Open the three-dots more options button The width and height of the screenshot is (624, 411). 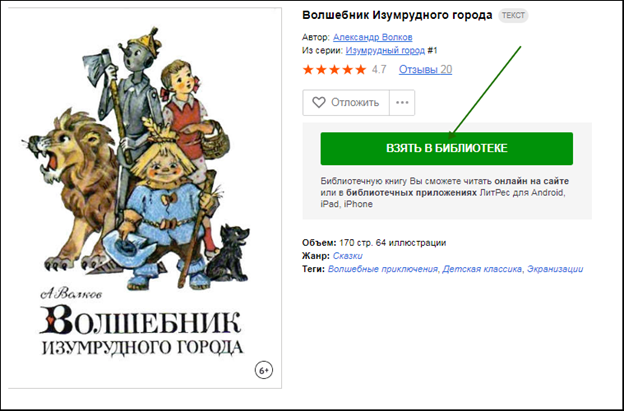click(402, 103)
